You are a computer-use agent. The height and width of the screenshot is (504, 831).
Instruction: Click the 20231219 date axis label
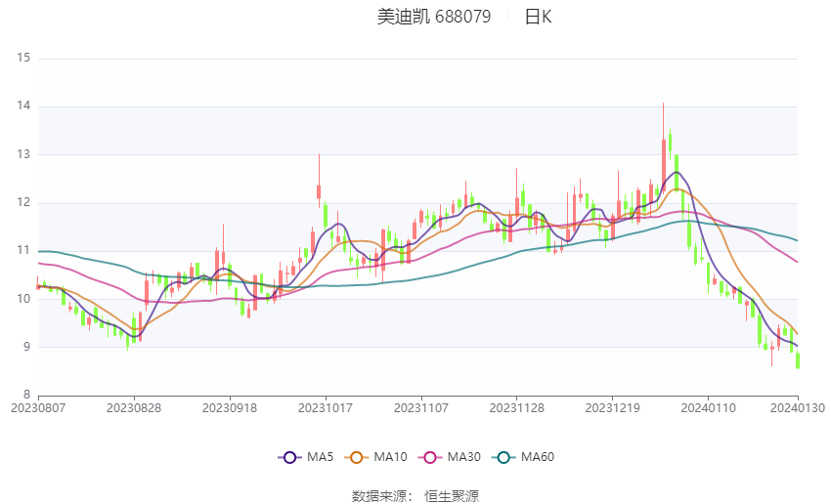click(x=613, y=408)
